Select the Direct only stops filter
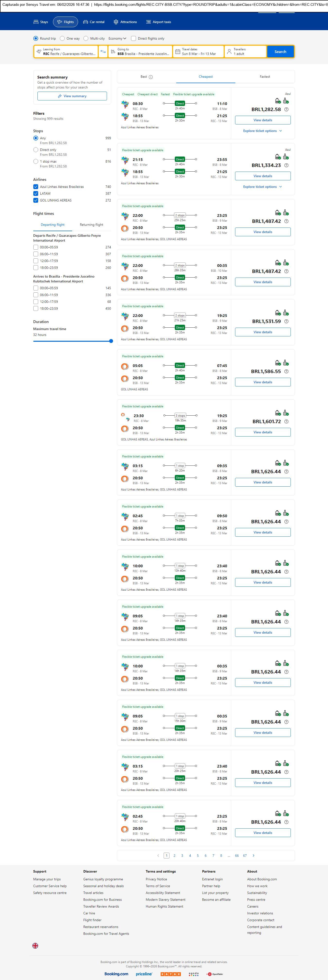 [x=36, y=150]
